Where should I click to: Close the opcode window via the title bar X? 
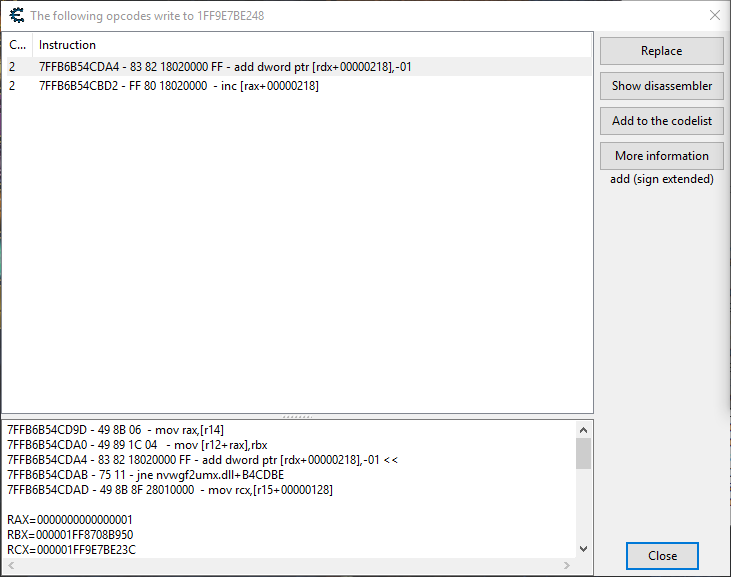point(715,15)
